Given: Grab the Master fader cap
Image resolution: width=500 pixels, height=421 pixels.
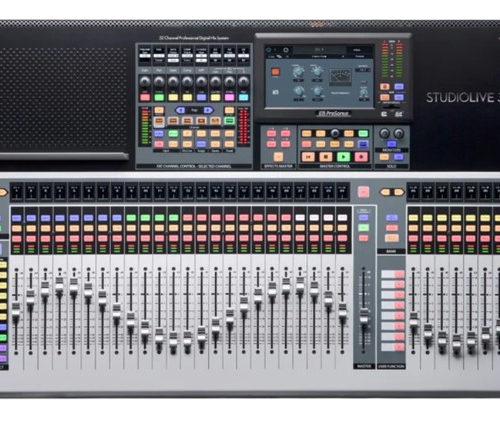Looking at the screenshot, I should pyautogui.click(x=364, y=316).
